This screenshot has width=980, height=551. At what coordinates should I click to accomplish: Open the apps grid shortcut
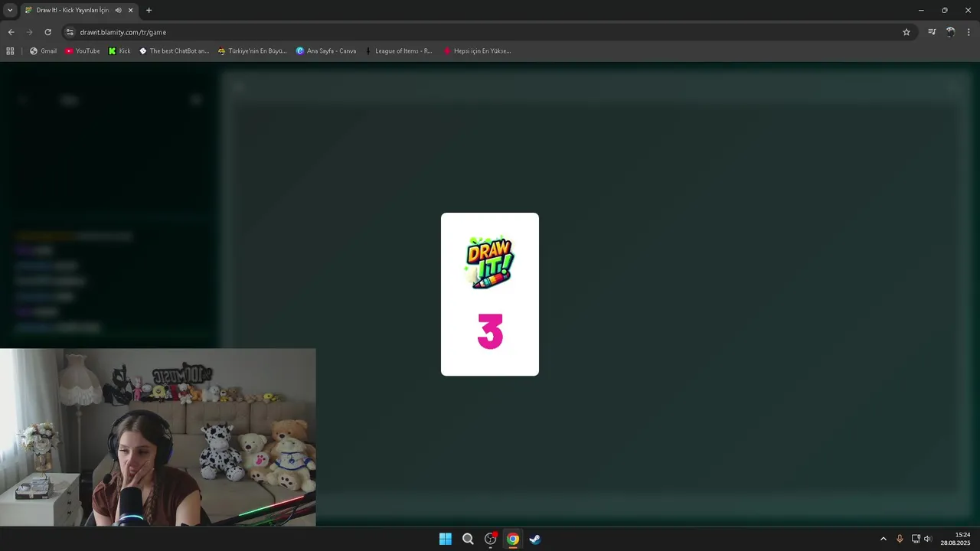point(10,51)
